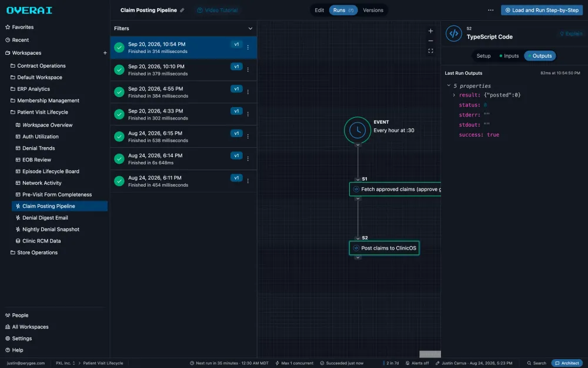Viewport: 588px width, 368px height.
Task: Open the Architect assistant button
Action: point(567,363)
